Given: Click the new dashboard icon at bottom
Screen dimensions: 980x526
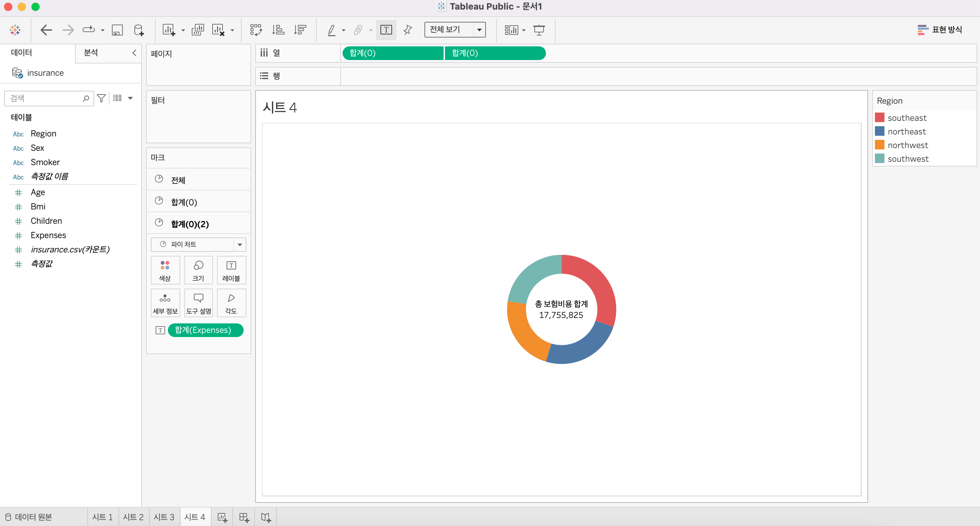Looking at the screenshot, I should coord(244,517).
